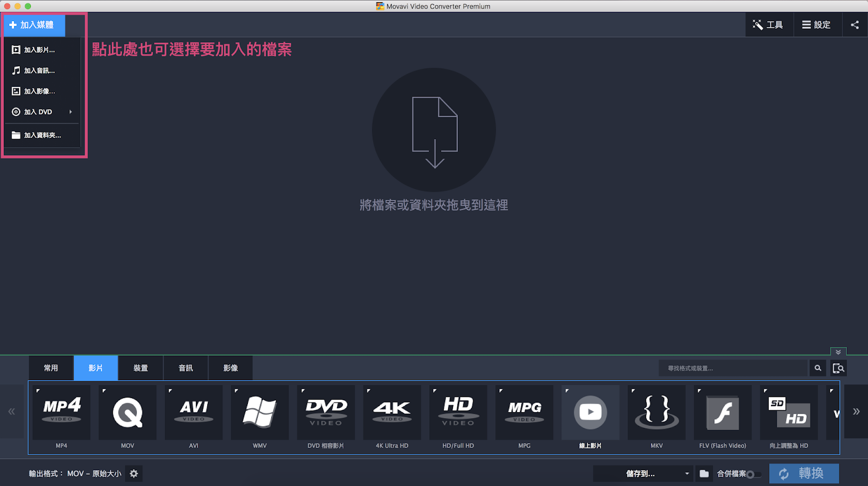
Task: Click the detect device icon
Action: pos(838,368)
